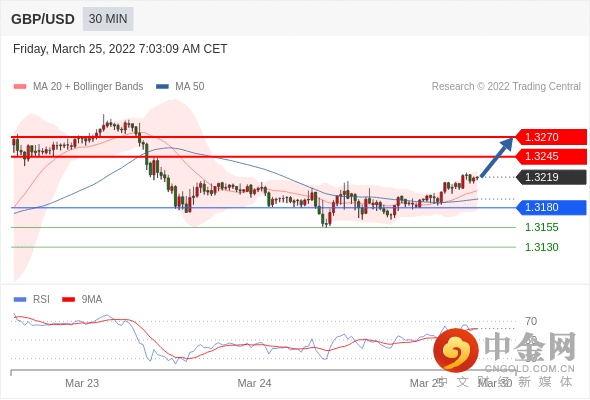Click the RSI 70 level label

(531, 321)
